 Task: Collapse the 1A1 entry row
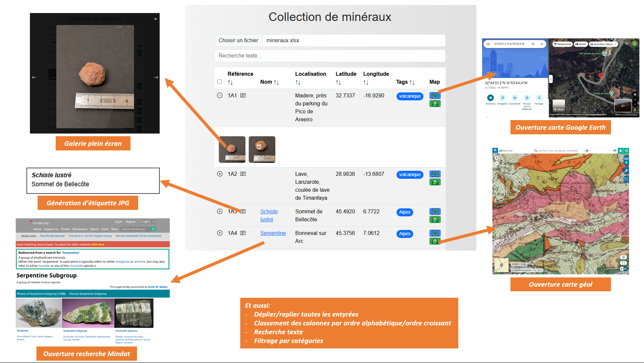[x=220, y=96]
